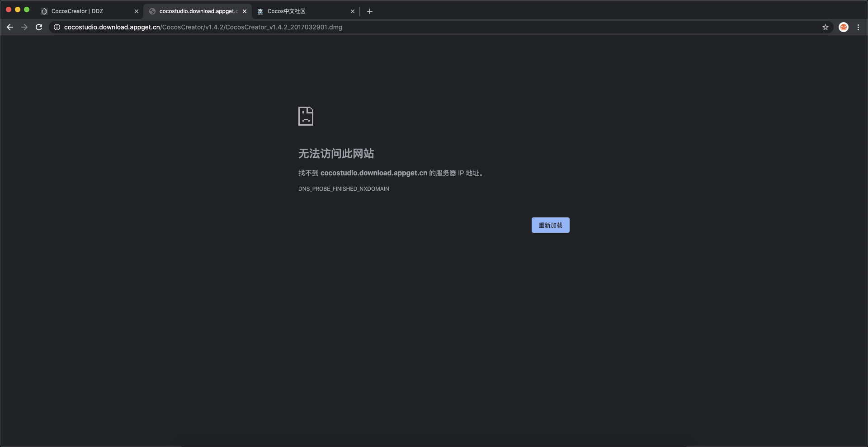Viewport: 868px width, 447px height.
Task: Bookmark this page with the star icon
Action: [826, 27]
